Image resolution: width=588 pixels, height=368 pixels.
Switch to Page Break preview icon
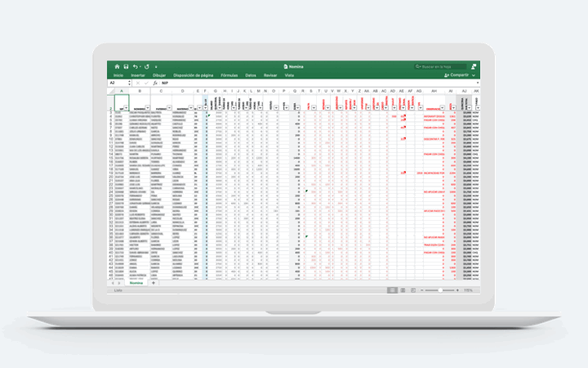pyautogui.click(x=413, y=290)
